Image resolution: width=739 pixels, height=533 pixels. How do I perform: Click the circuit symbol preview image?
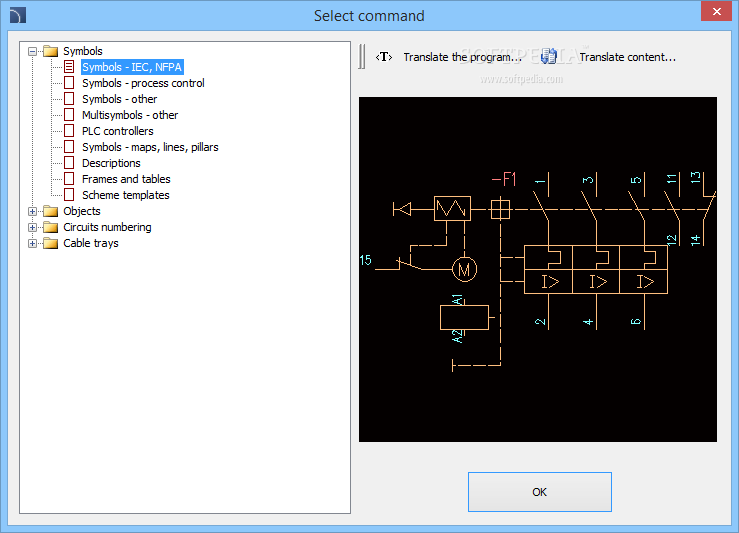[x=538, y=270]
